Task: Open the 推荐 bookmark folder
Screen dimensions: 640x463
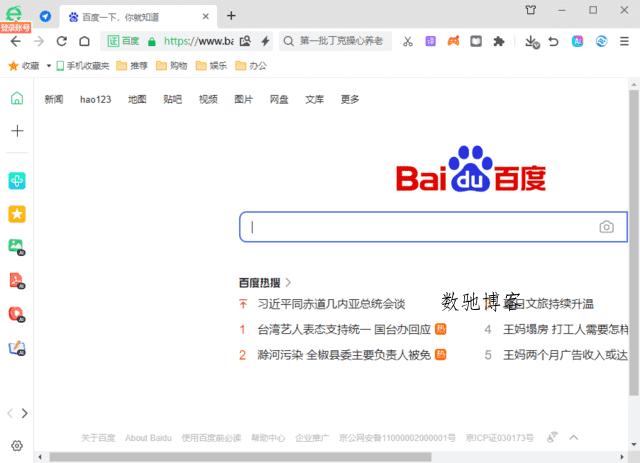Action: 132,66
